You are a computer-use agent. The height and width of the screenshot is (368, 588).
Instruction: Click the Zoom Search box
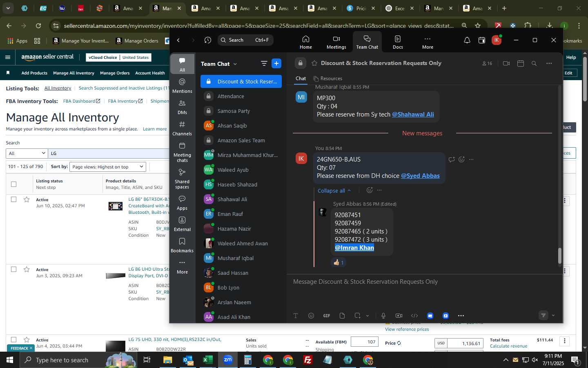[x=245, y=40]
